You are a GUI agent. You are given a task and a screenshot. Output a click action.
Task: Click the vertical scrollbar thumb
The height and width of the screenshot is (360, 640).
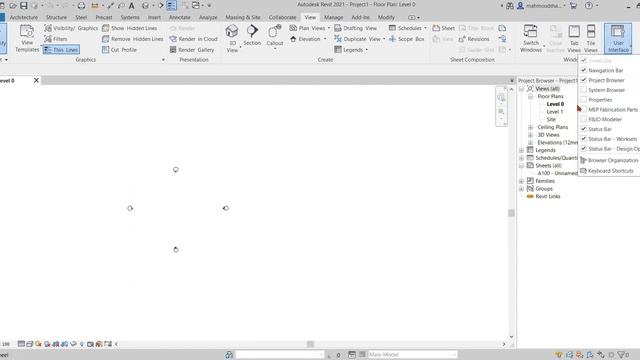click(511, 213)
